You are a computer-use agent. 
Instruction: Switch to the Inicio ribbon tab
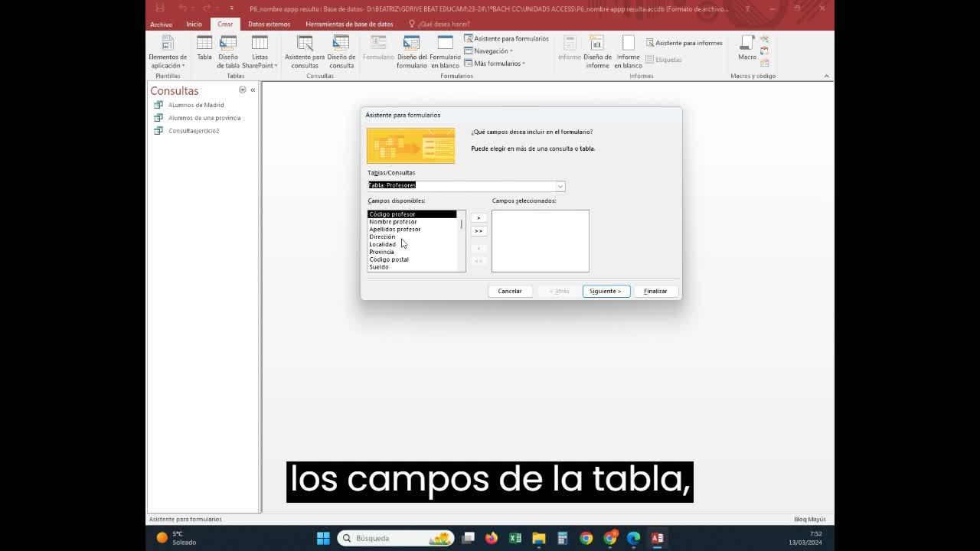tap(194, 24)
